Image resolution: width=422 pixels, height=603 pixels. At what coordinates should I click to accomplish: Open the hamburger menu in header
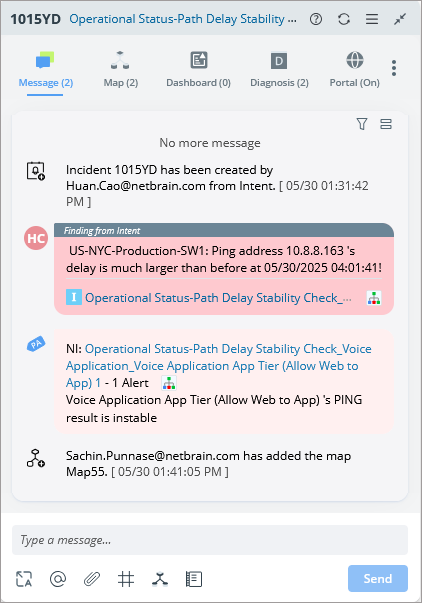click(372, 19)
